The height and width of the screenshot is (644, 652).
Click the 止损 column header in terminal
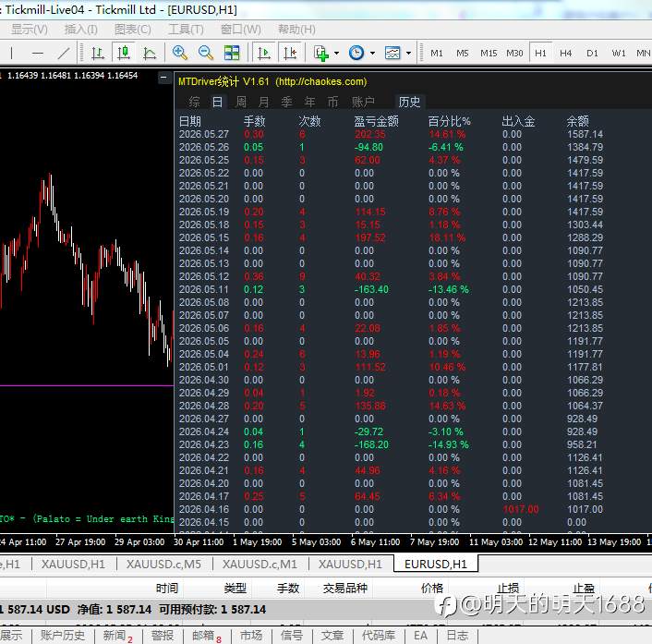point(508,589)
